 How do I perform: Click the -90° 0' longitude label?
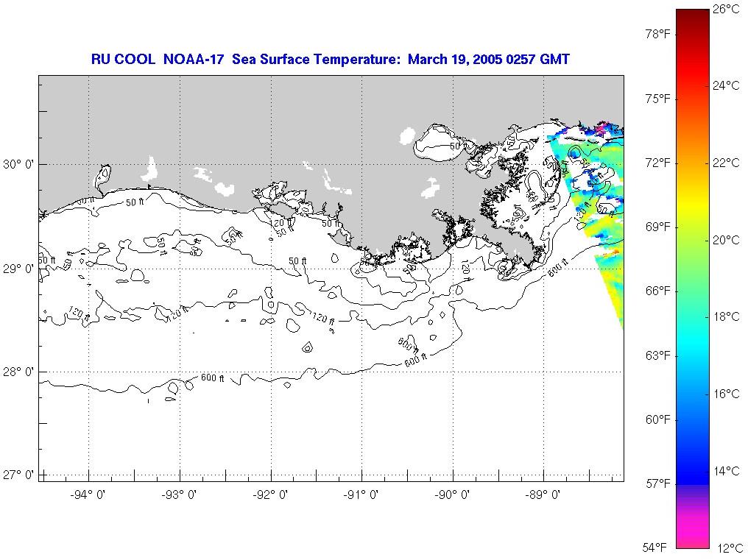(x=452, y=495)
